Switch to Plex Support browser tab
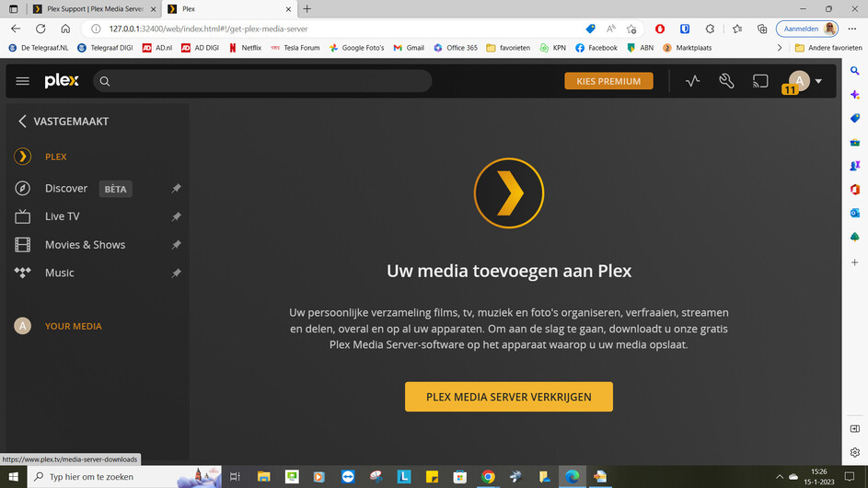Viewport: 868px width, 488px height. coord(95,9)
